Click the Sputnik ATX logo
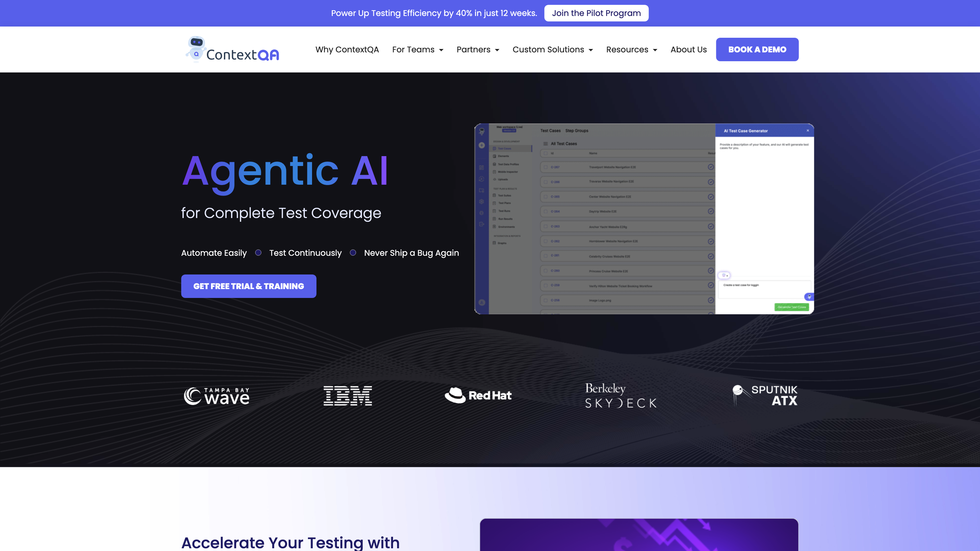The width and height of the screenshot is (980, 551). coord(765,396)
